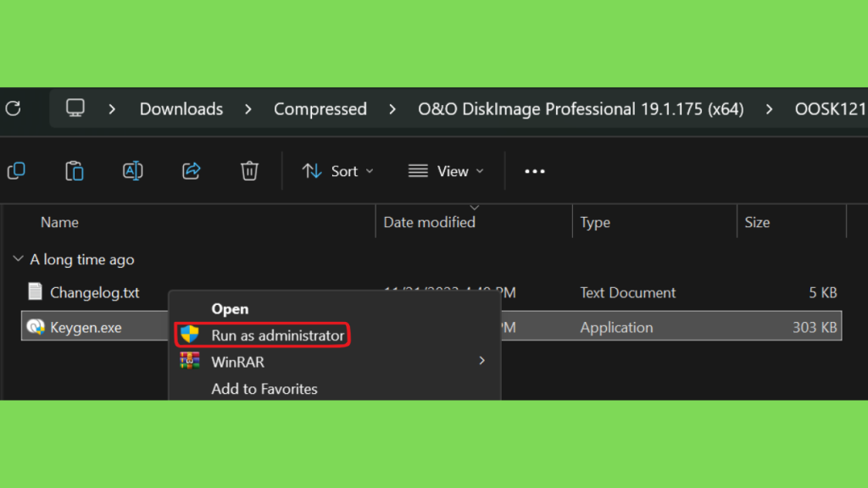Sort by Type column header
The width and height of the screenshot is (868, 488).
[595, 223]
